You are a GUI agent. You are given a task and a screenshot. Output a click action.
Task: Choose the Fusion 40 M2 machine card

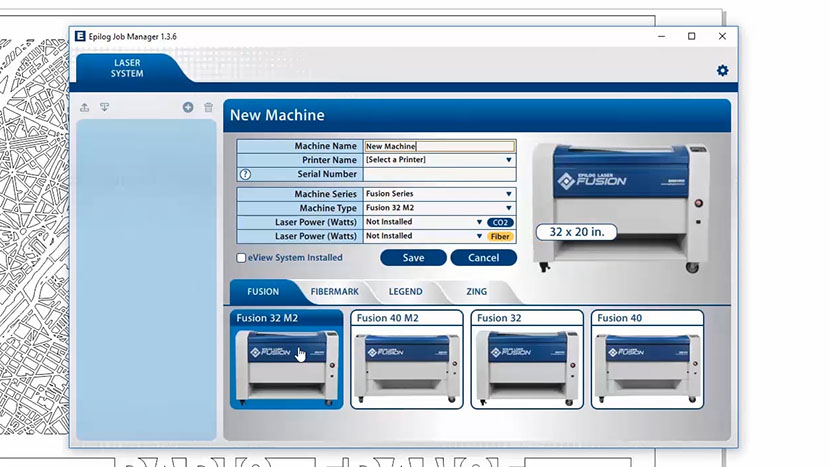coord(407,360)
